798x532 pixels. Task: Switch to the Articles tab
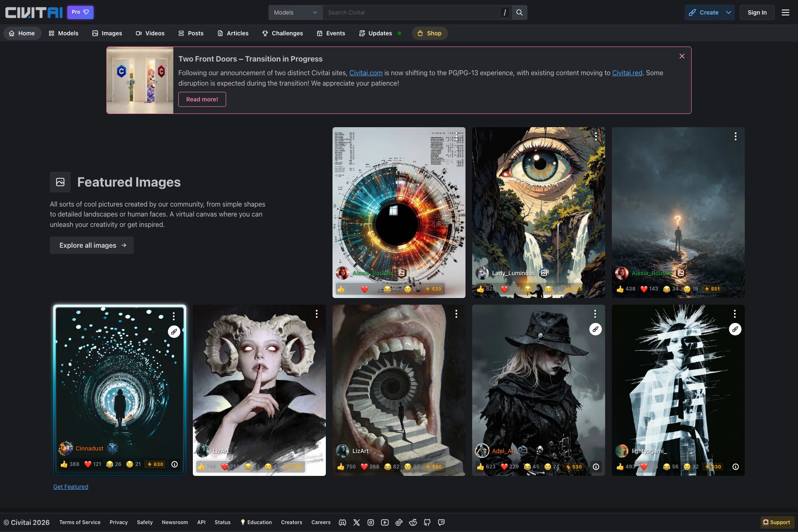pos(233,33)
